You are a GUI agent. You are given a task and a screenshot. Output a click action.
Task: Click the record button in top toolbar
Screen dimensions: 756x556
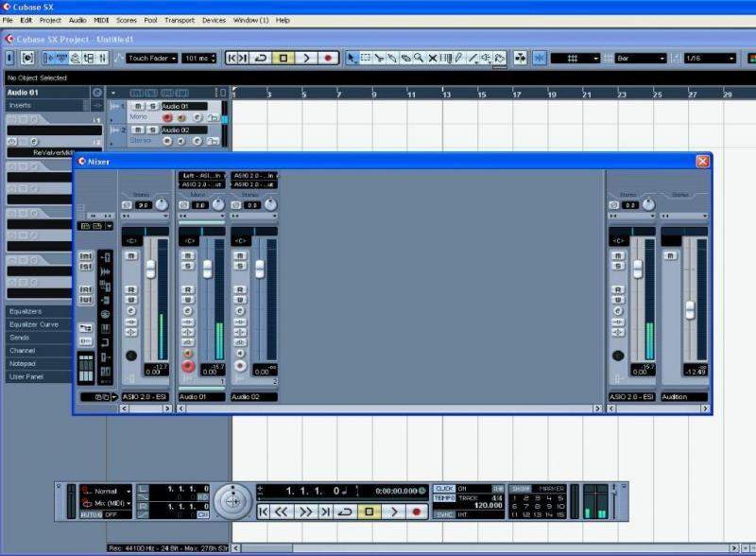click(328, 58)
